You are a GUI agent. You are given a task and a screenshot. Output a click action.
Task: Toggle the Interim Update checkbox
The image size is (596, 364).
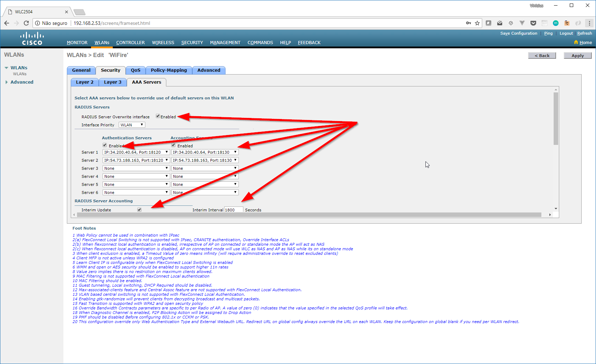pyautogui.click(x=139, y=210)
